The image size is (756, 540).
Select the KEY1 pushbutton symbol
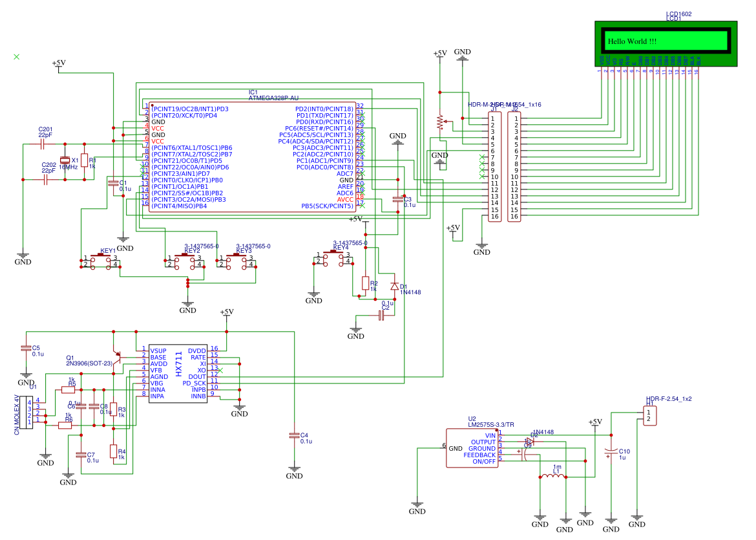coord(100,261)
